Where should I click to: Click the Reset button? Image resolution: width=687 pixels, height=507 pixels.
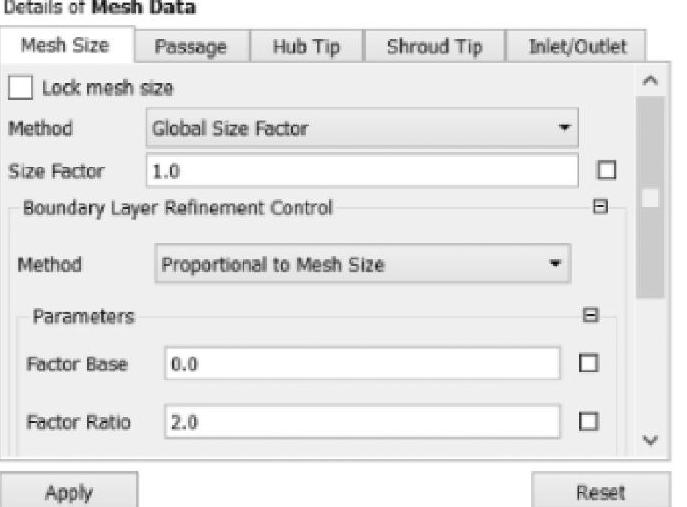click(x=600, y=492)
